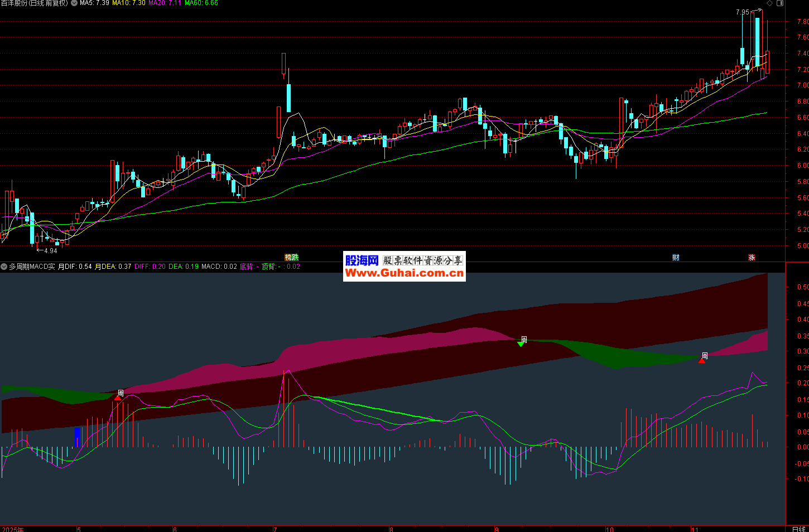Select the 日线 period tab at bottom right
The width and height of the screenshot is (809, 532).
[798, 529]
